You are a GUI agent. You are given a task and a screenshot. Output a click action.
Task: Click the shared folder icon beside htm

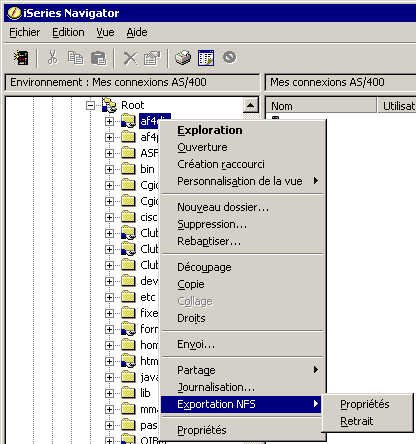(x=128, y=361)
